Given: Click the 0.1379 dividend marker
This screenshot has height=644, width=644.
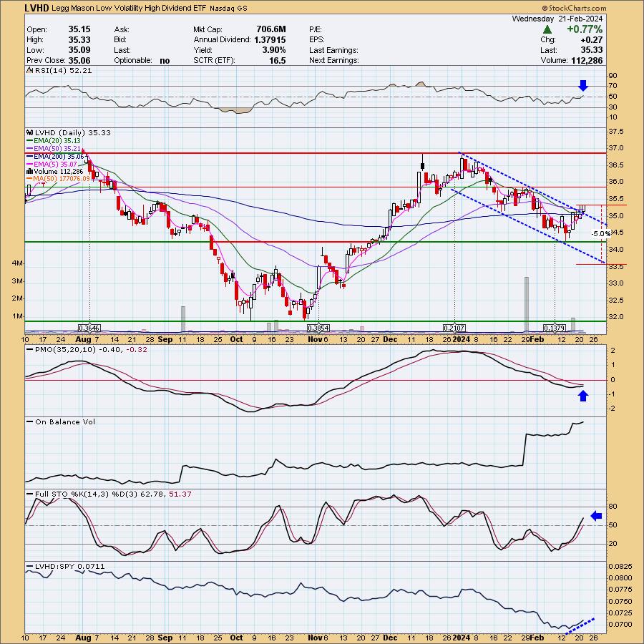Looking at the screenshot, I should [555, 328].
